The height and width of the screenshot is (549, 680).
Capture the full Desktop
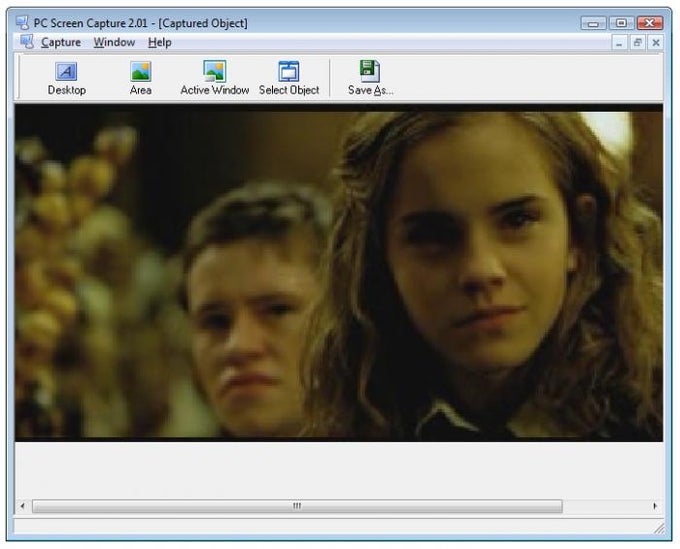point(66,78)
